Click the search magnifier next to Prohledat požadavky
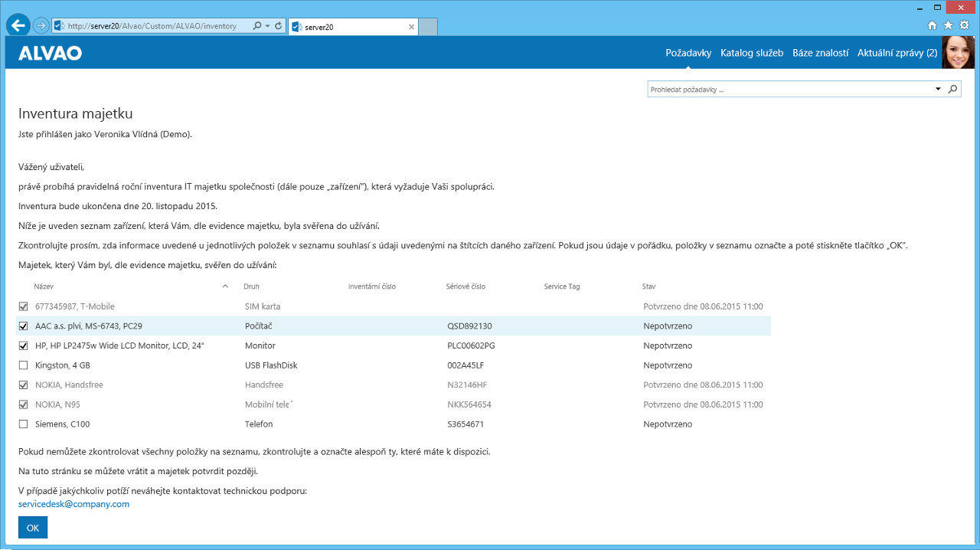980x550 pixels. click(952, 90)
